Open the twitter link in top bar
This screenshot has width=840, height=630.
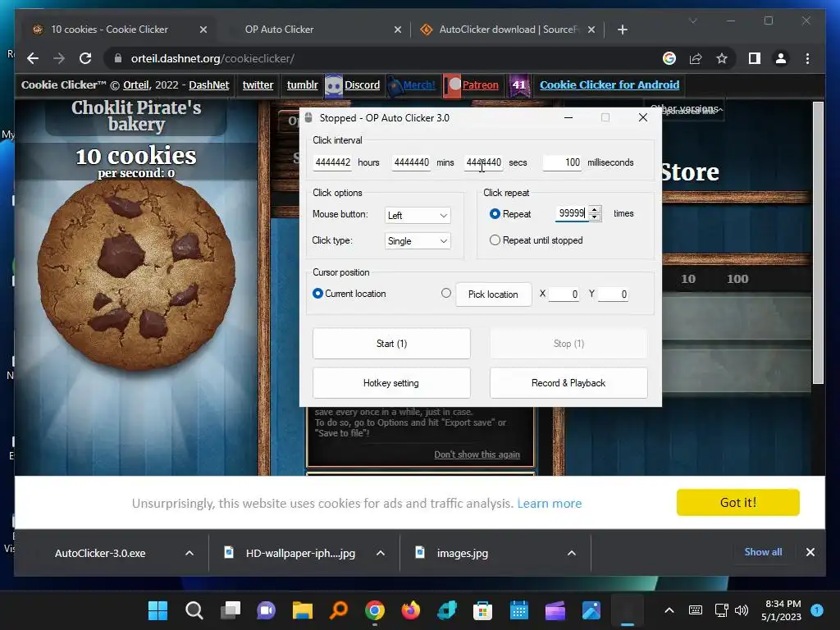click(x=258, y=84)
